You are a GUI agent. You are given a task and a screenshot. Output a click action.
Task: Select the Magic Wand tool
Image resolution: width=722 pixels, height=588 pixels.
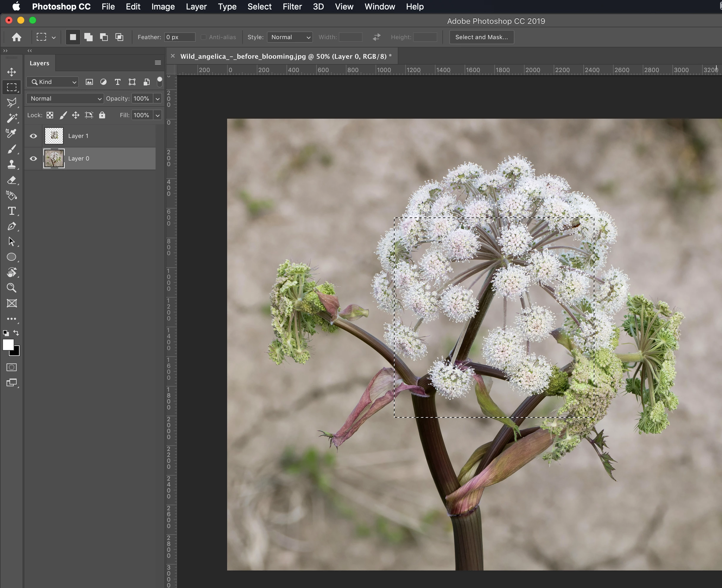[12, 118]
